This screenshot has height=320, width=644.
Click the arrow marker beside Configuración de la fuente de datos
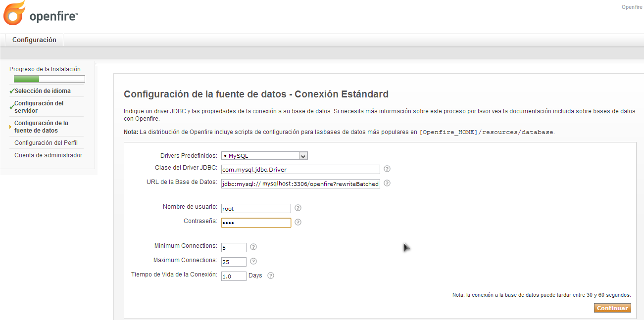(10, 127)
